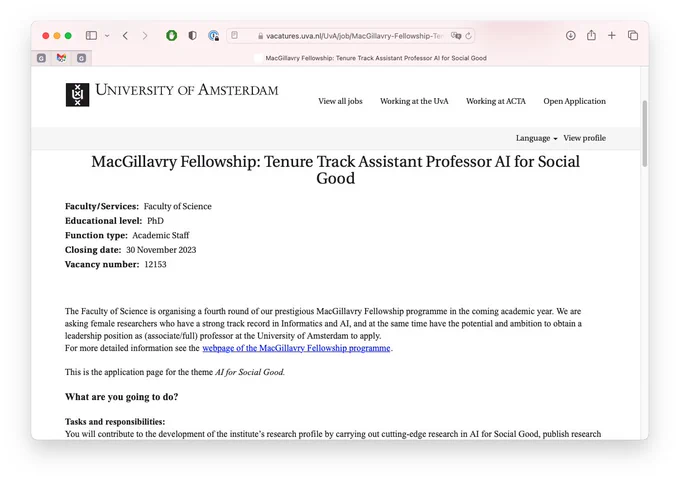Expand the Language dropdown
The image size is (680, 481).
536,138
